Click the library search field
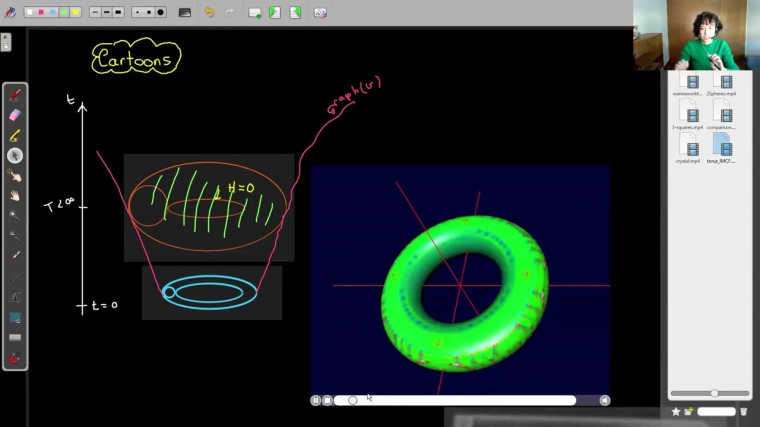The width and height of the screenshot is (760, 427). click(x=716, y=411)
